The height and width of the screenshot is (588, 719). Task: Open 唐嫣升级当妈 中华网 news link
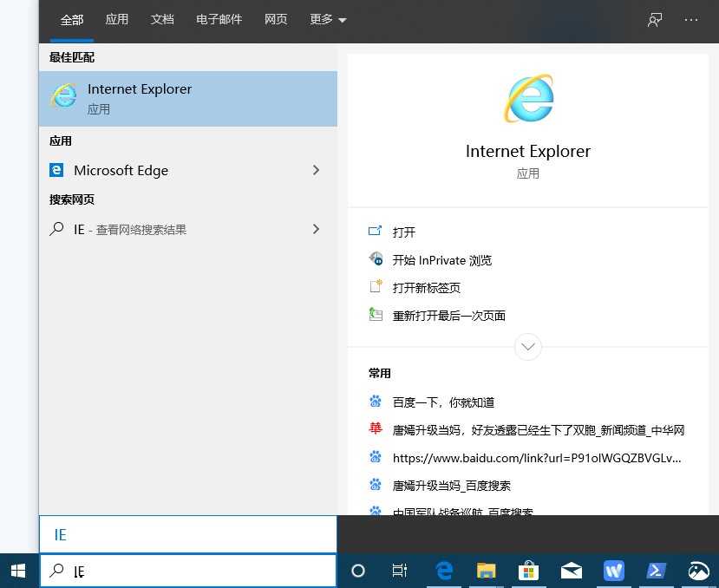pyautogui.click(x=539, y=430)
